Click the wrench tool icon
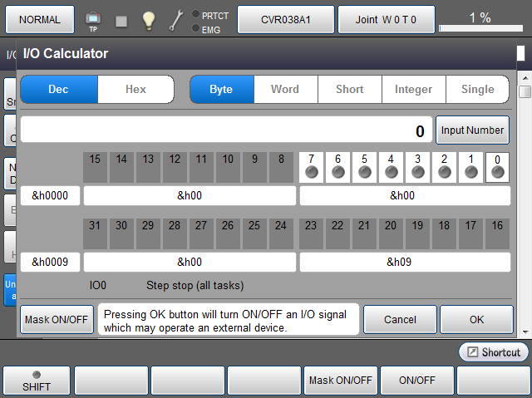The height and width of the screenshot is (398, 532). [175, 20]
